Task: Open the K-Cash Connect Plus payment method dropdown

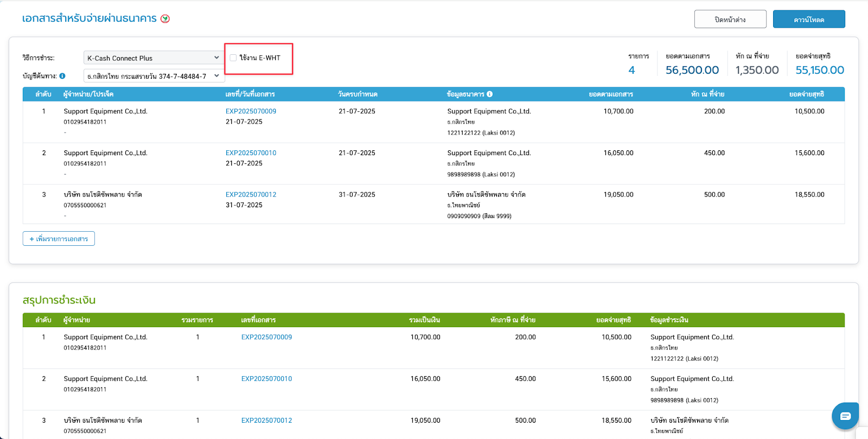Action: tap(152, 58)
